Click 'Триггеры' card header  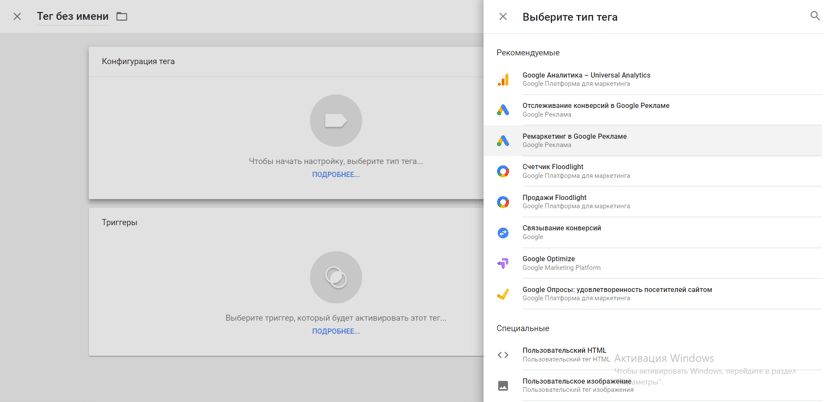[119, 222]
